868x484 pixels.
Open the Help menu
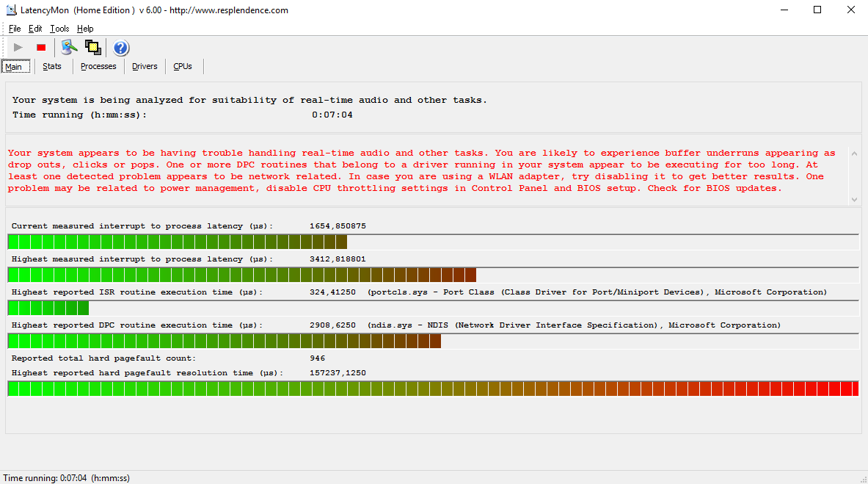tap(85, 29)
